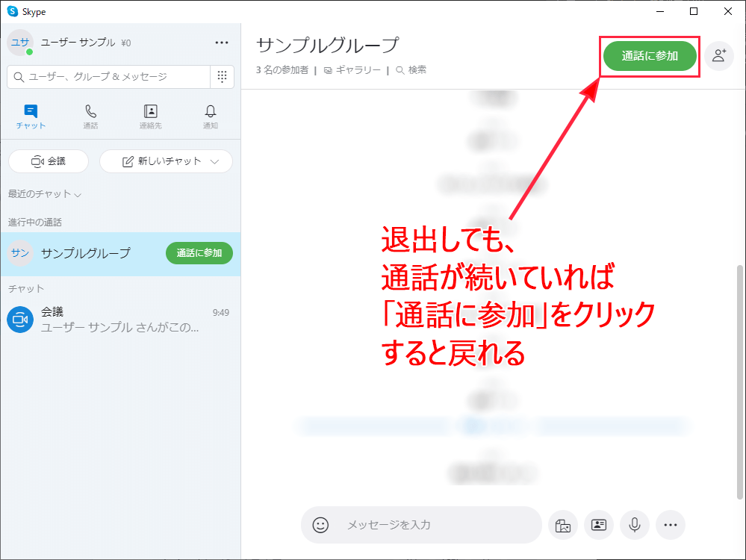
Task: Click the share contact card icon
Action: [599, 525]
